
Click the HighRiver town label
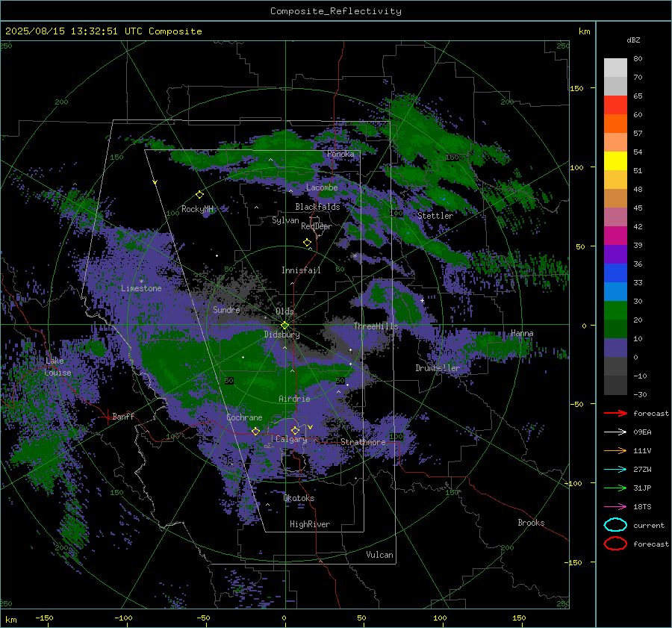point(309,524)
